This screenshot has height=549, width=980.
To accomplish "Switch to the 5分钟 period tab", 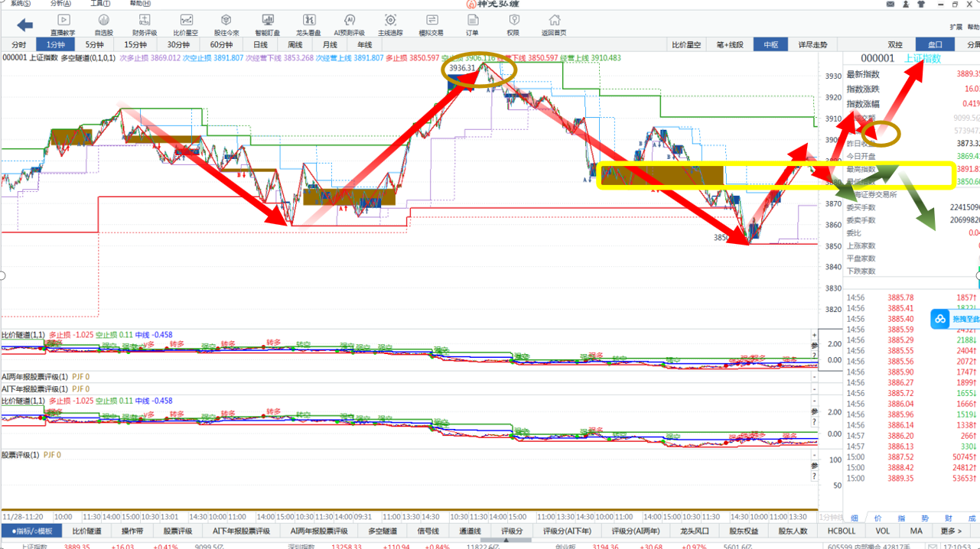I will pyautogui.click(x=94, y=44).
